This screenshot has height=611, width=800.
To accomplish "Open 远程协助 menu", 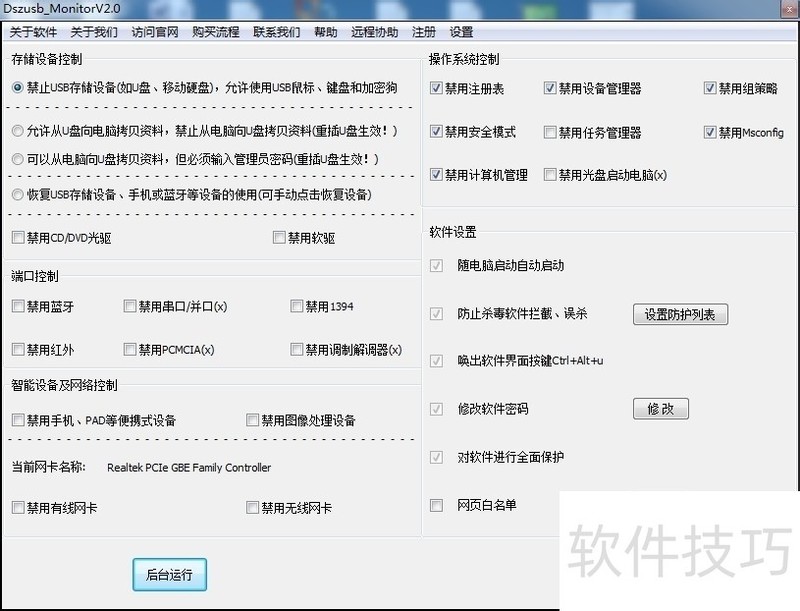I will (374, 32).
